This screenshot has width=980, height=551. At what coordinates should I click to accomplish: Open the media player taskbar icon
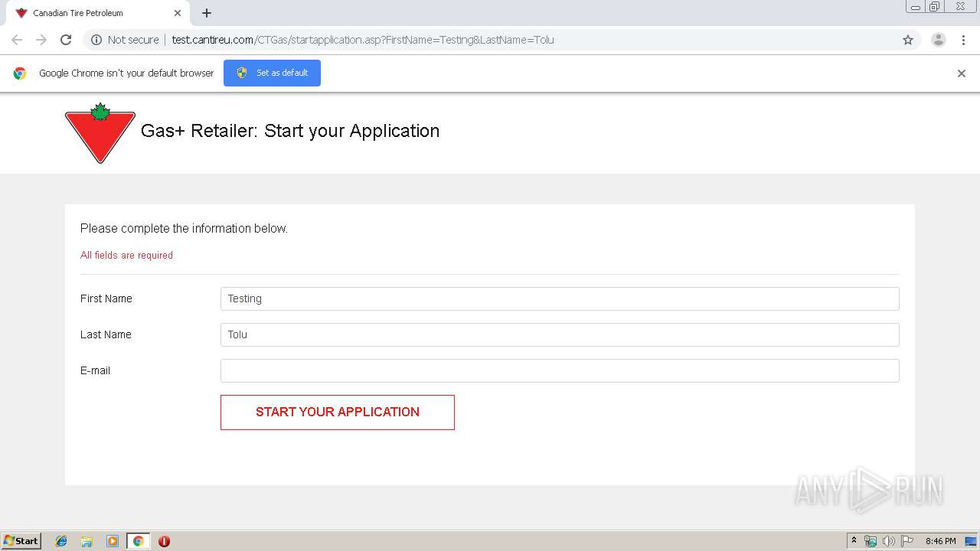113,541
